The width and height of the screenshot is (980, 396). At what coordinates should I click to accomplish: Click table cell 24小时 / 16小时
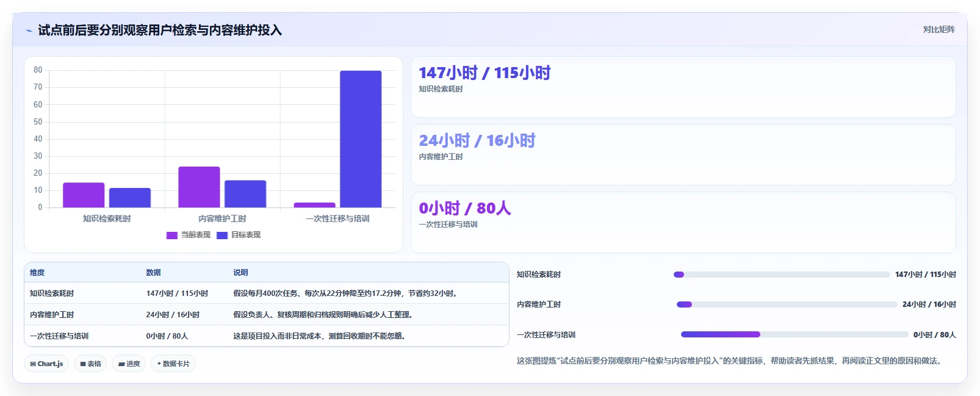(x=173, y=315)
